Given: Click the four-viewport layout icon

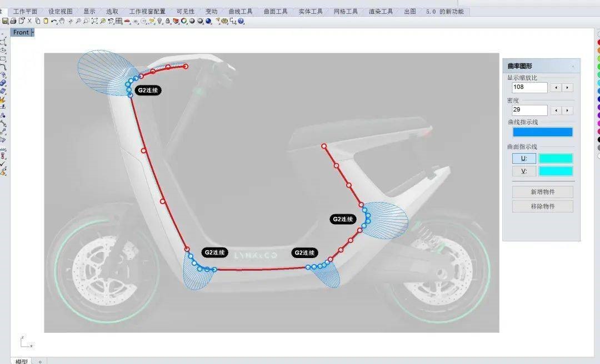Looking at the screenshot, I should pos(119,21).
